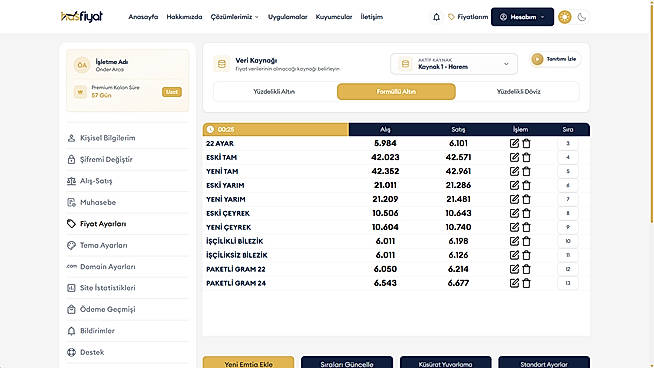Open İletişim page
The height and width of the screenshot is (368, 654).
[x=372, y=17]
